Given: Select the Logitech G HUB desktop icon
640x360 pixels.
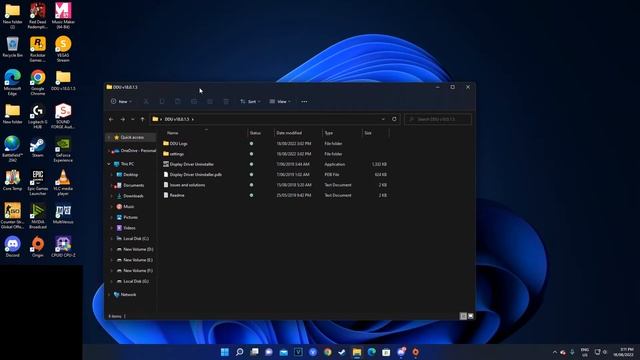Looking at the screenshot, I should pos(38,116).
